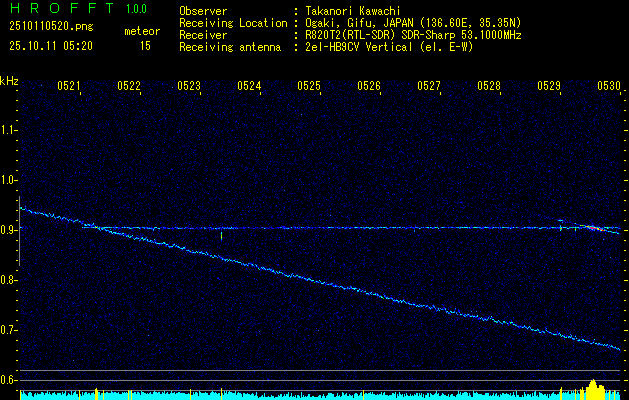629x400 pixels.
Task: Click the 0527 time marker
Action: pyautogui.click(x=429, y=87)
